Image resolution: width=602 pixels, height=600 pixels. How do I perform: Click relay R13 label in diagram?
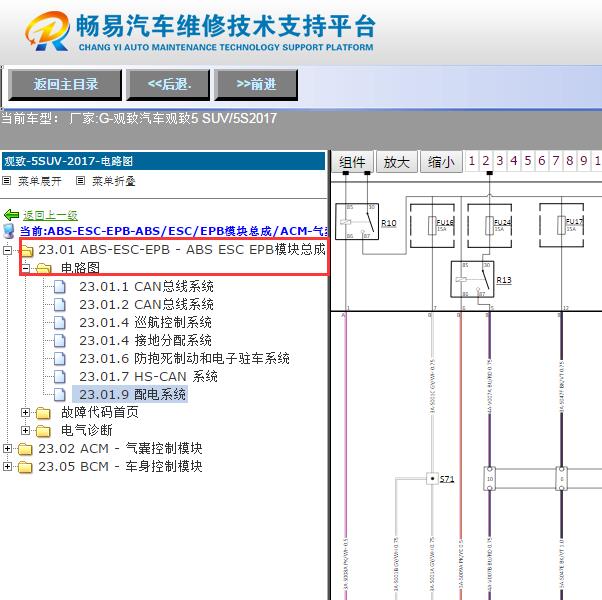pyautogui.click(x=504, y=280)
